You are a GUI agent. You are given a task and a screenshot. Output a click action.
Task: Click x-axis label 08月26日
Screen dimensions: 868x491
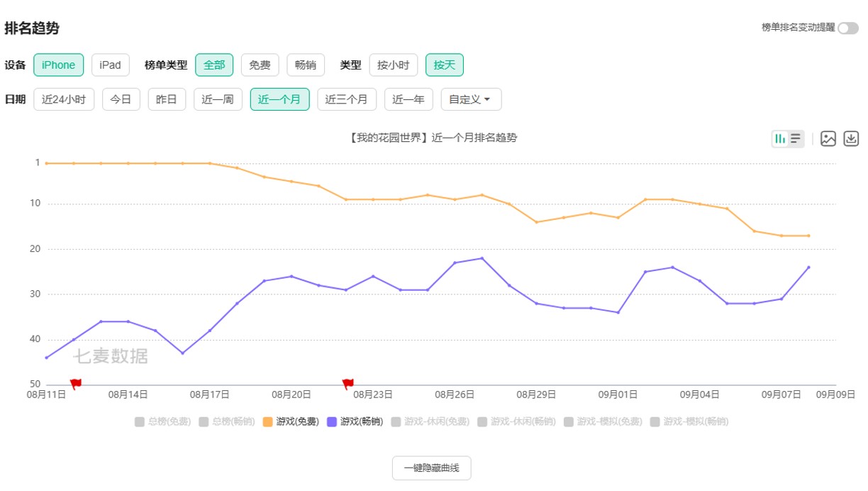[x=455, y=395]
